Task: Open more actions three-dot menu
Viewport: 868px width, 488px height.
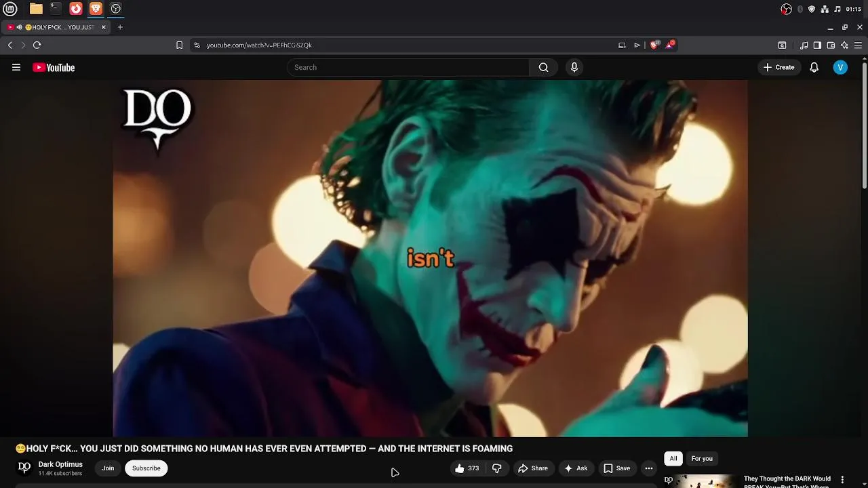Action: (648, 468)
